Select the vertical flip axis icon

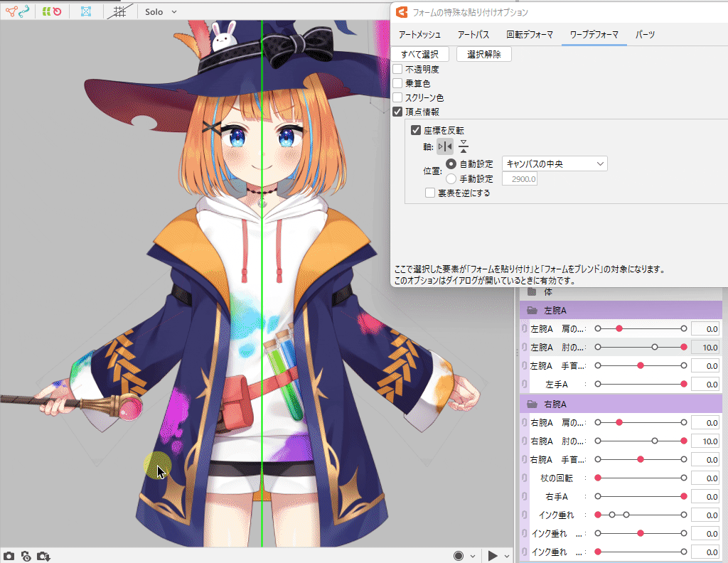click(x=464, y=146)
